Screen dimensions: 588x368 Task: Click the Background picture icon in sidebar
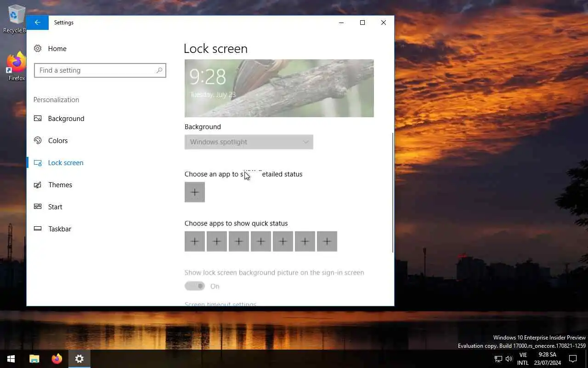[x=38, y=119]
